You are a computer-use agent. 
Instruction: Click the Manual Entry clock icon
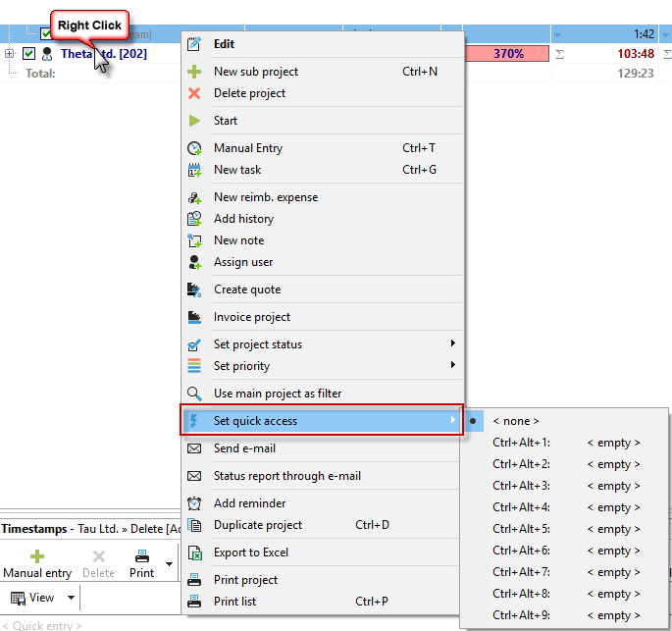(194, 148)
